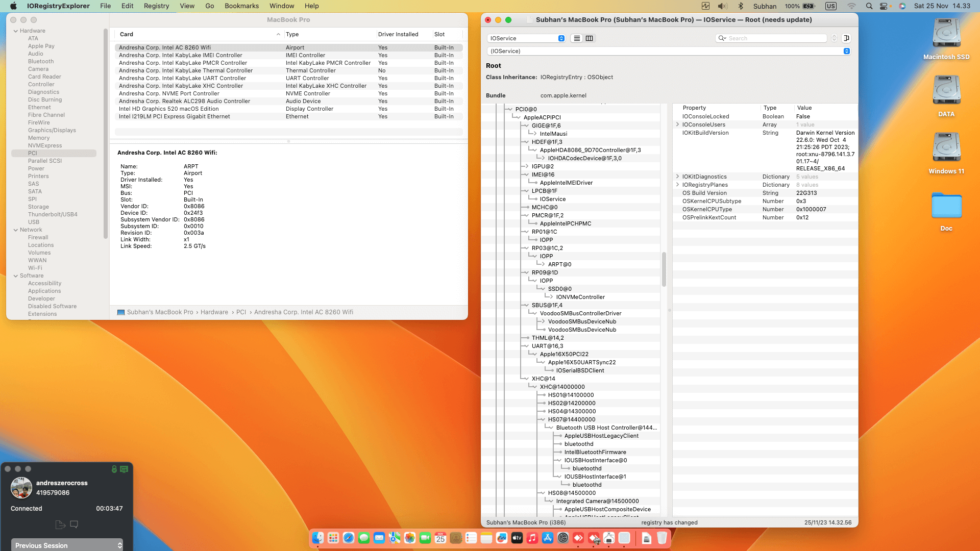Open Bluetooth status in the menu bar

tap(741, 6)
